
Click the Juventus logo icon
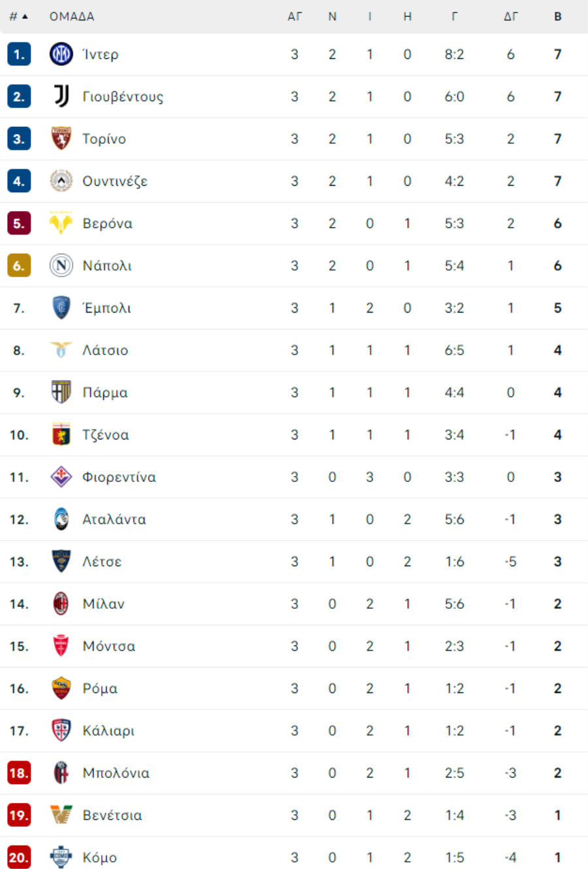pyautogui.click(x=61, y=97)
